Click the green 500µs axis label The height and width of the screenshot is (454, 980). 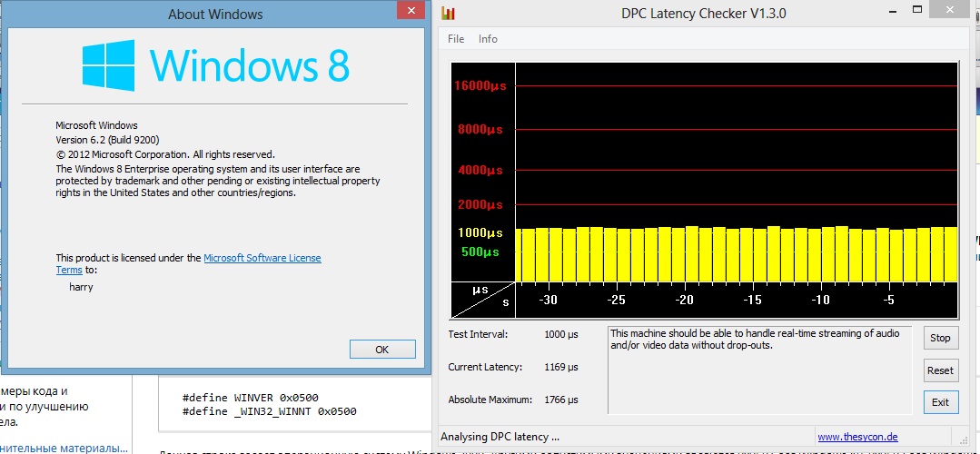coord(480,252)
